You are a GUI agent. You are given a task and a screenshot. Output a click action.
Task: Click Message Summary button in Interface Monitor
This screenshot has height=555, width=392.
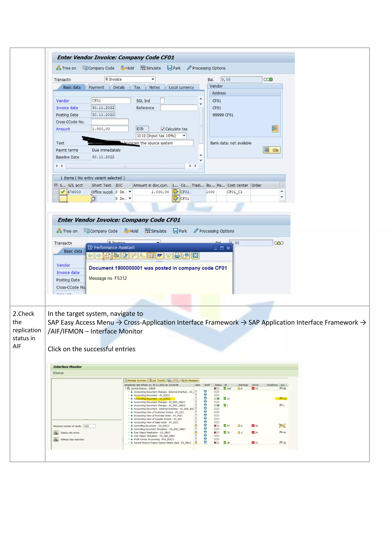point(135,380)
